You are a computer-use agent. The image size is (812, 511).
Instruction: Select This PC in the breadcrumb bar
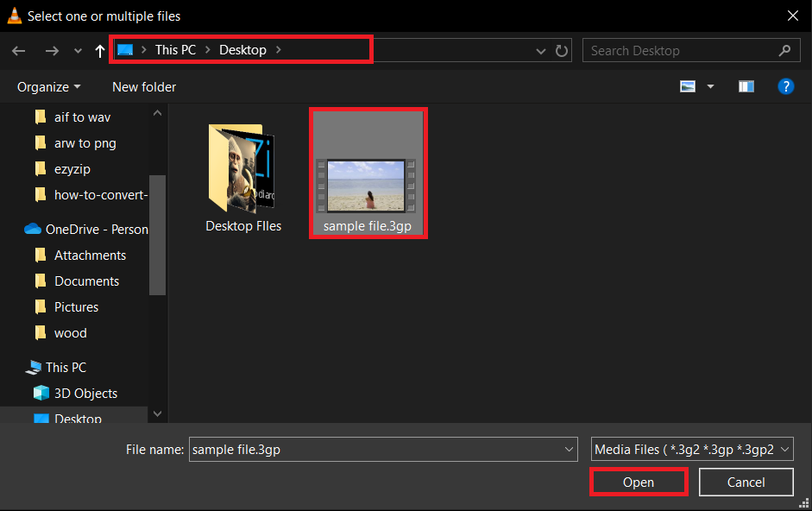[175, 49]
